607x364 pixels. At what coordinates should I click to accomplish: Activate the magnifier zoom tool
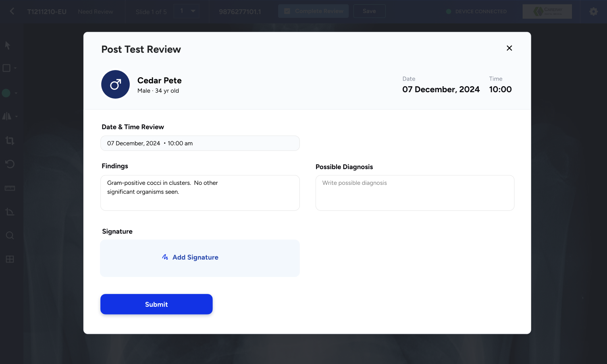tap(10, 235)
